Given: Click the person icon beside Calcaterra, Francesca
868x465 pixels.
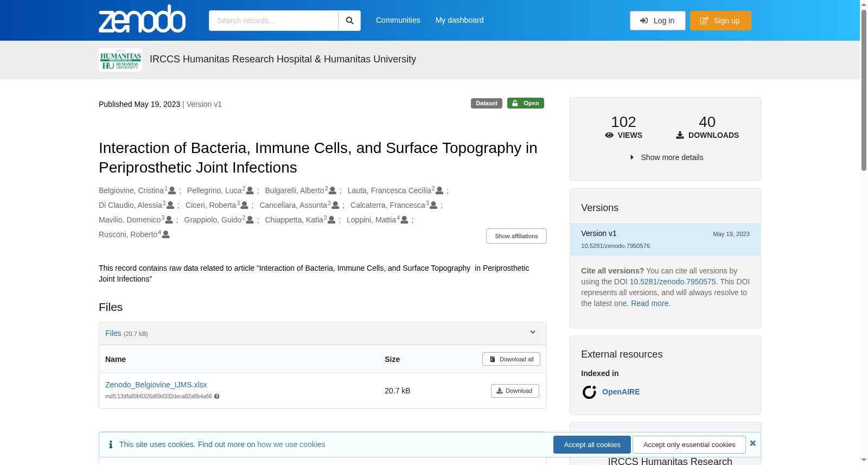Looking at the screenshot, I should point(433,205).
